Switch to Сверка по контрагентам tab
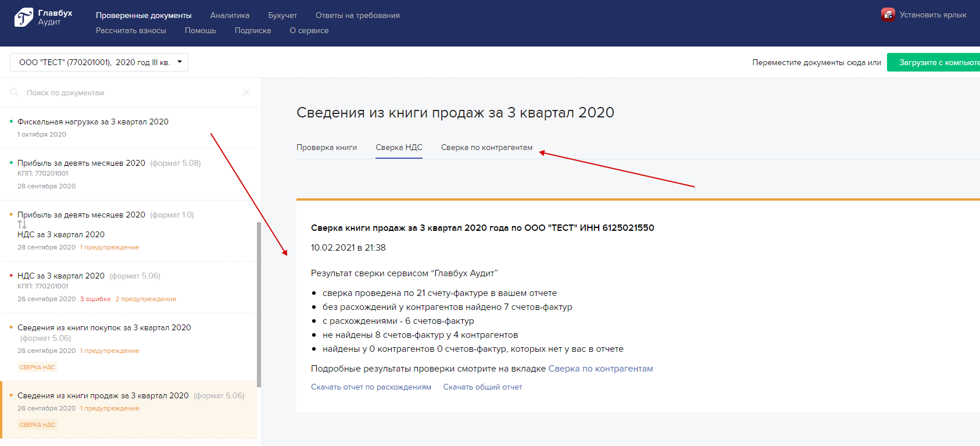The image size is (980, 446). click(x=487, y=147)
